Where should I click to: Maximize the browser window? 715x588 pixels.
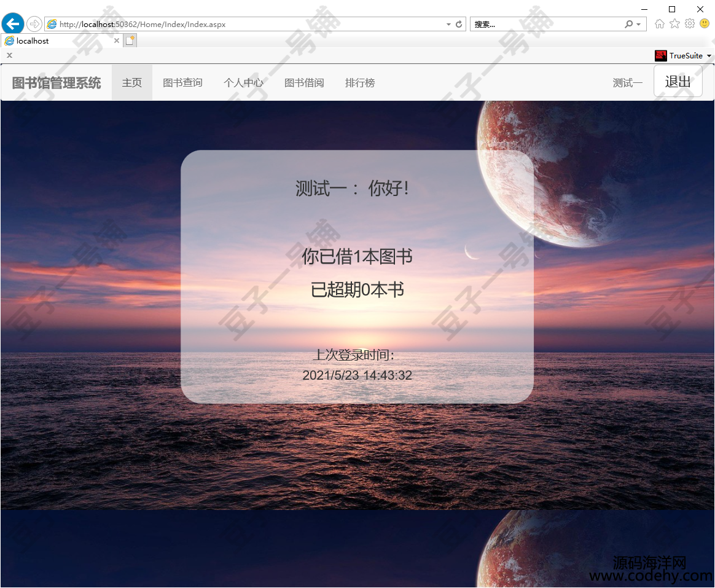671,9
